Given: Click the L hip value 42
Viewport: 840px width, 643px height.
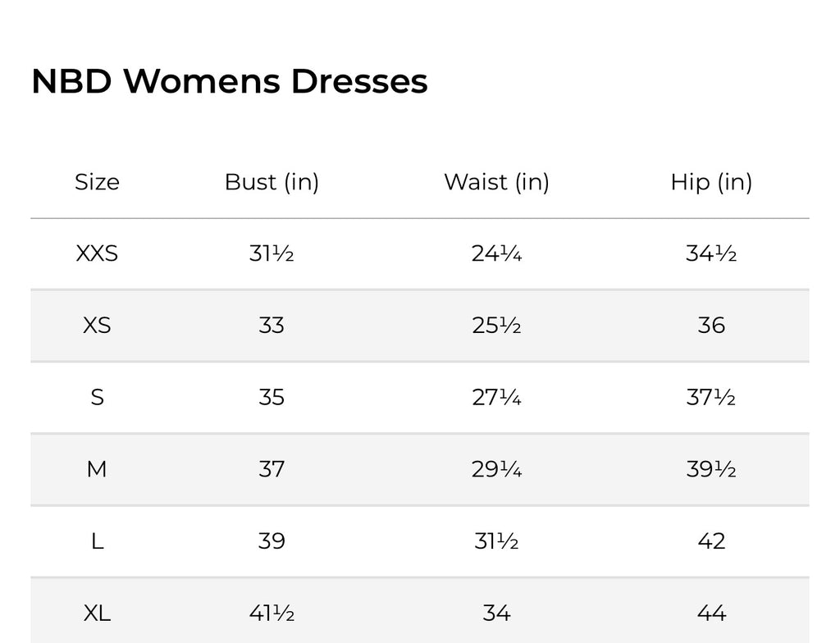Looking at the screenshot, I should coord(711,541).
